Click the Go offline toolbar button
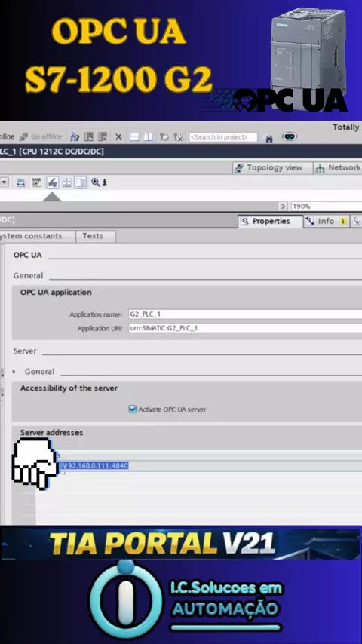The image size is (362, 644). coord(41,136)
